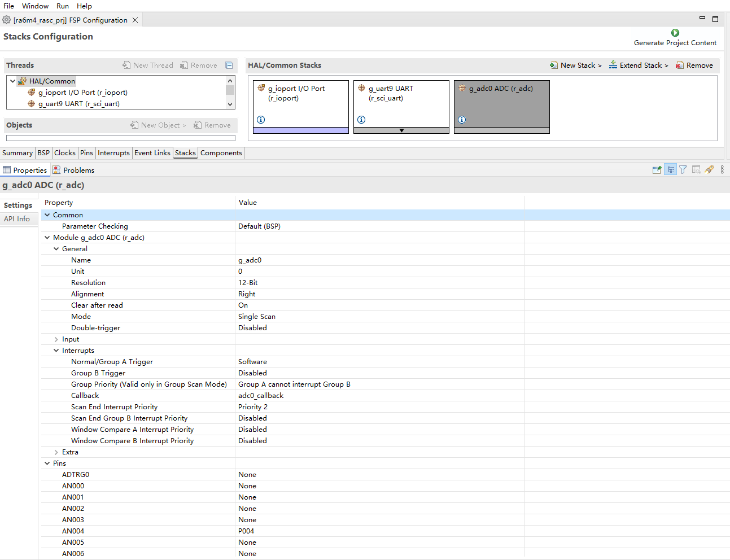Toggle the funnel filter in Properties toolbar

[683, 169]
